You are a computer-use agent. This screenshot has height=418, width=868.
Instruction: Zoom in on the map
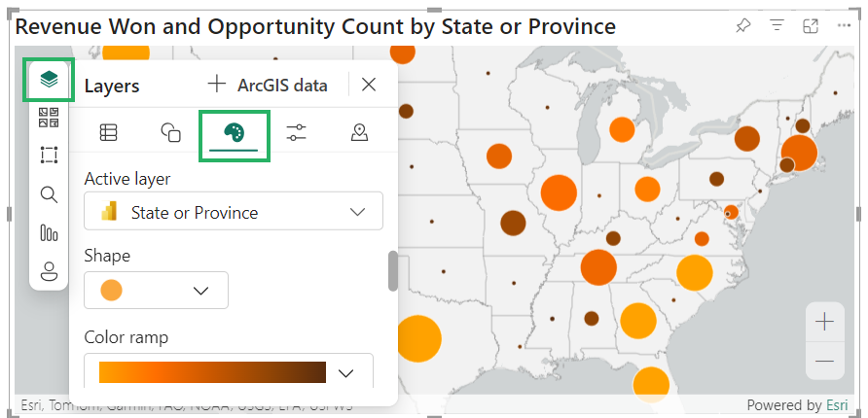click(824, 322)
